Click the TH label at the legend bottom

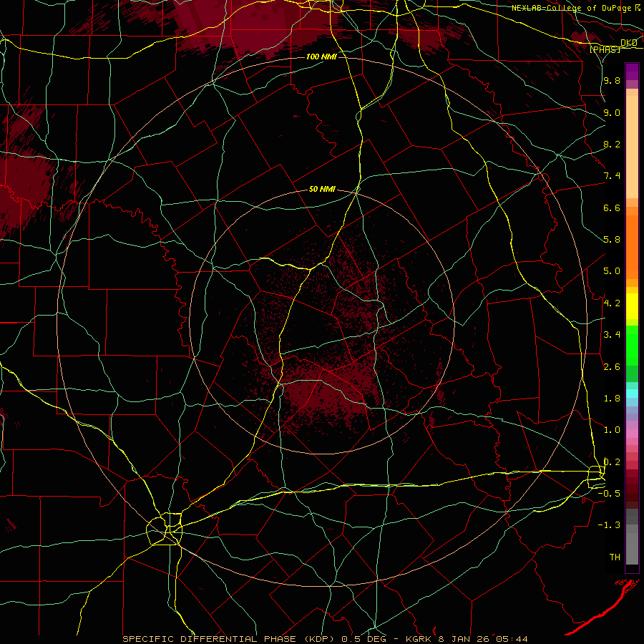click(615, 557)
